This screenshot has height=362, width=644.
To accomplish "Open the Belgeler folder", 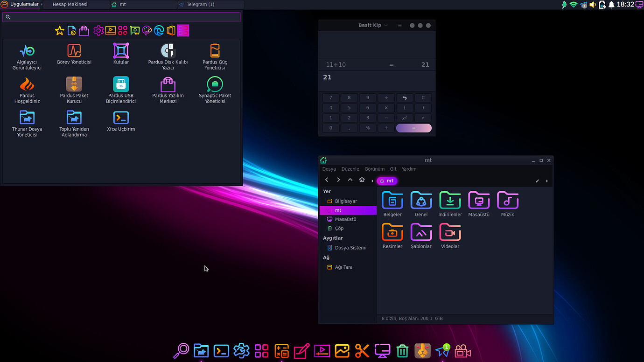I will pyautogui.click(x=392, y=204).
